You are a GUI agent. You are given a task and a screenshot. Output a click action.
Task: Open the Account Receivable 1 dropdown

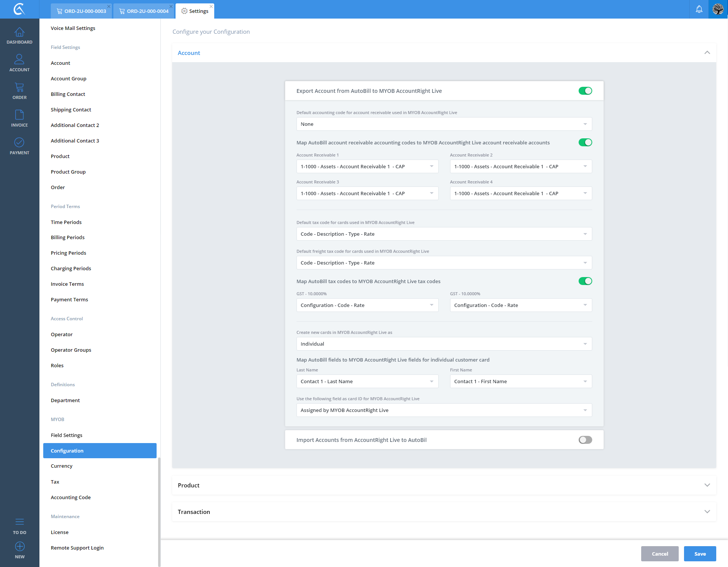coord(367,166)
